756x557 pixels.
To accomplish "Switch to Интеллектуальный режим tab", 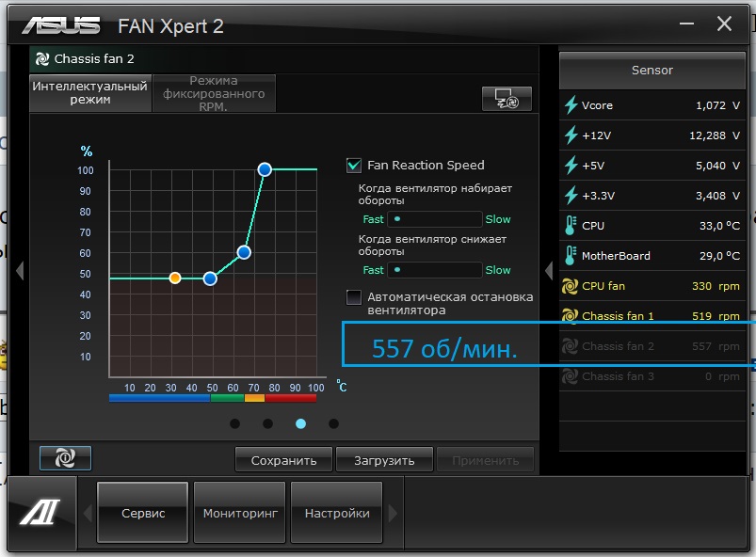I will click(90, 93).
